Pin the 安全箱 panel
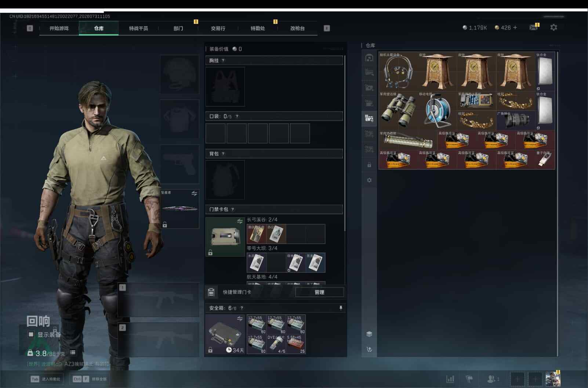The height and width of the screenshot is (388, 588). point(341,308)
